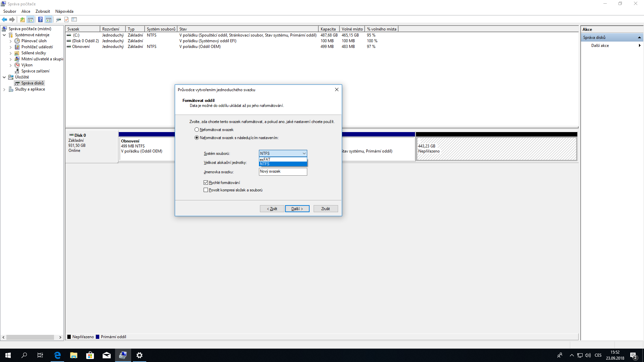The height and width of the screenshot is (362, 644).
Task: Click the Zrušit button
Action: click(325, 209)
